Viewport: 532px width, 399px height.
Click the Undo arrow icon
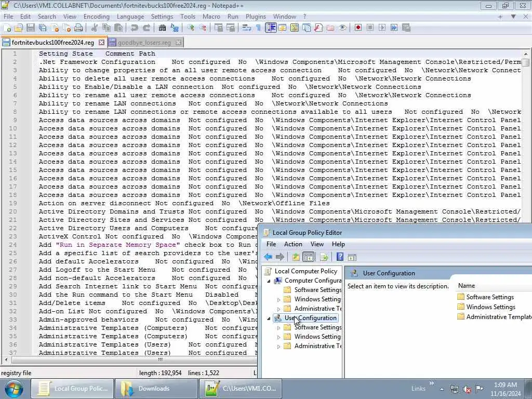(135, 28)
